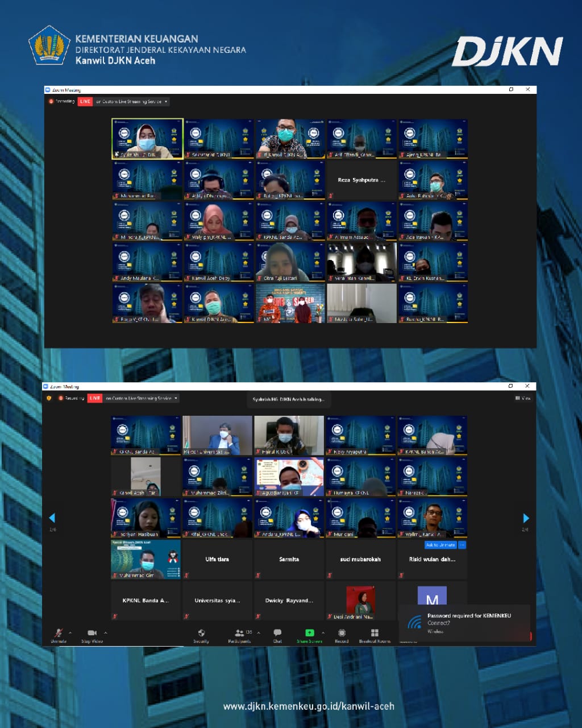Go to previous gallery page with left arrow

(x=52, y=518)
